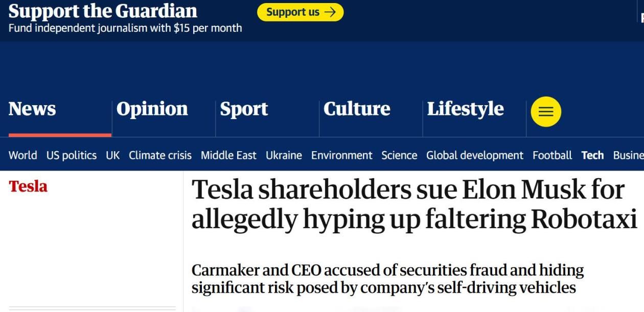644x312 pixels.
Task: Go to Middle East news
Action: [x=228, y=155]
